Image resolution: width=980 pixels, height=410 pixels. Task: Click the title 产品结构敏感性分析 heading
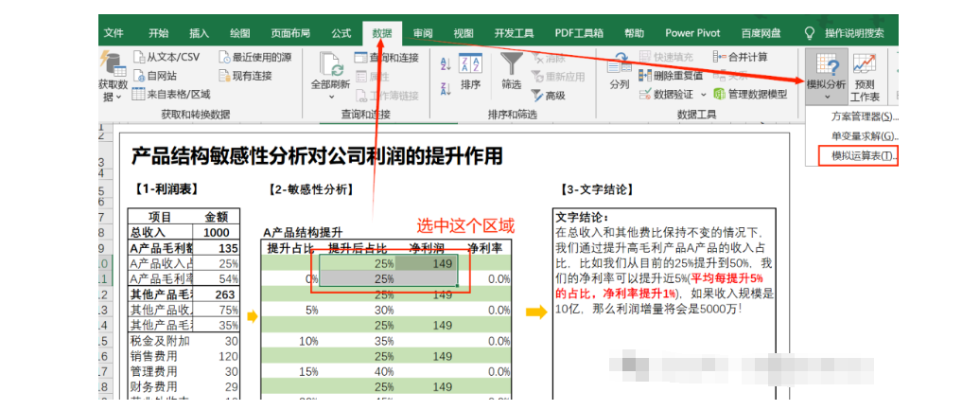[x=317, y=156]
